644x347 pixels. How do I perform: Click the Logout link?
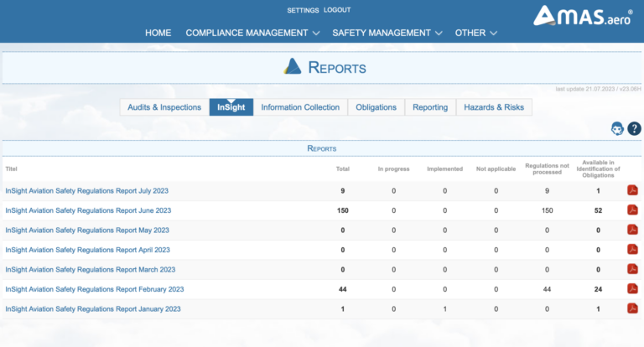(337, 10)
